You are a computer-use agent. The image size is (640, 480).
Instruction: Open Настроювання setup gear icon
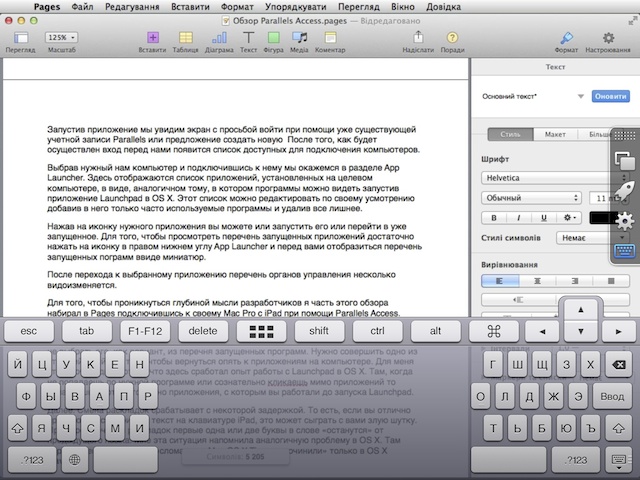(608, 38)
